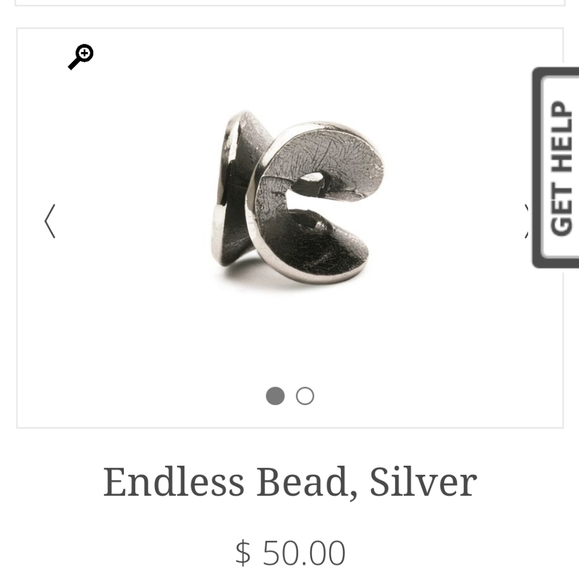Click the $ 50.00 price text
The height and width of the screenshot is (580, 579).
coord(290,553)
